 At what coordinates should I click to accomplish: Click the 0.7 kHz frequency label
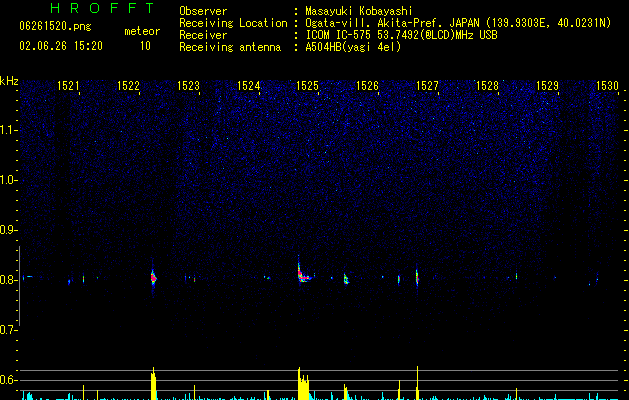click(8, 330)
